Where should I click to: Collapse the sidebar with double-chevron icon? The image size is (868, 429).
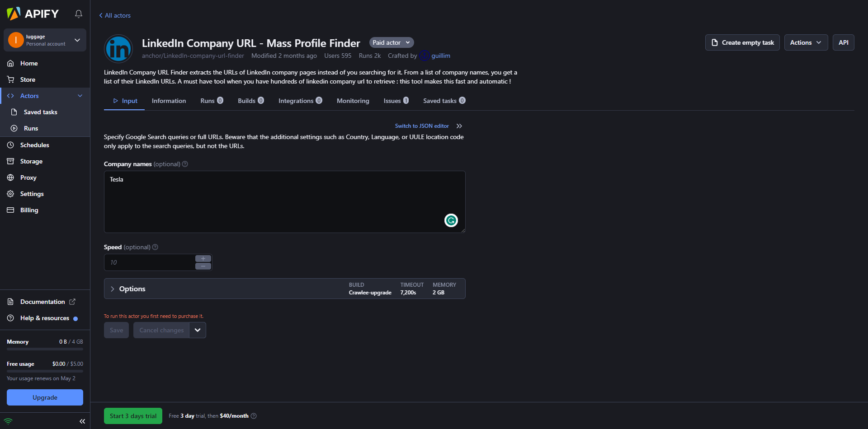82,421
